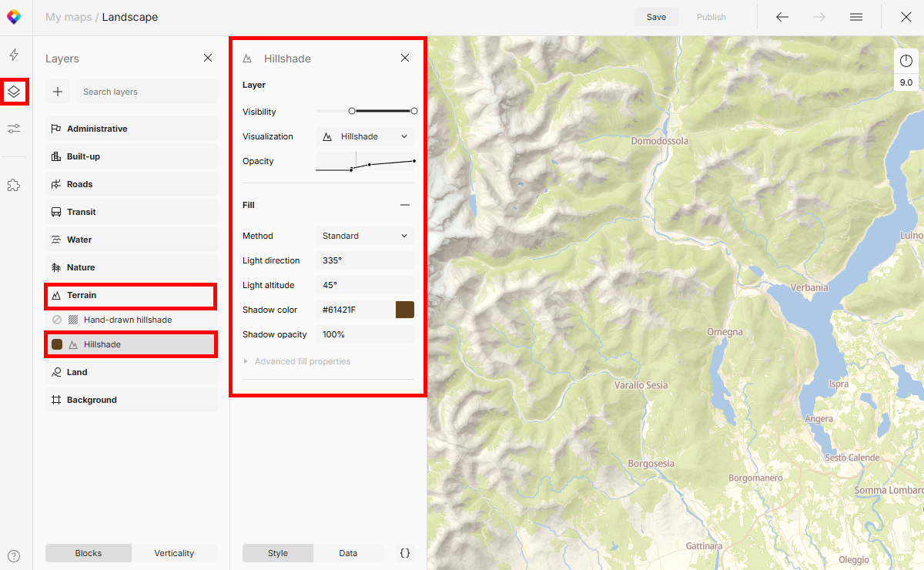The image size is (924, 570).
Task: Open the Method dropdown set to Standard
Action: point(364,236)
